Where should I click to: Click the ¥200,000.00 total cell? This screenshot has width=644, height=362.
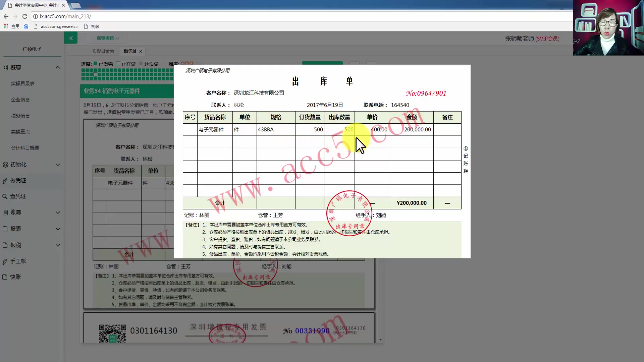[412, 203]
